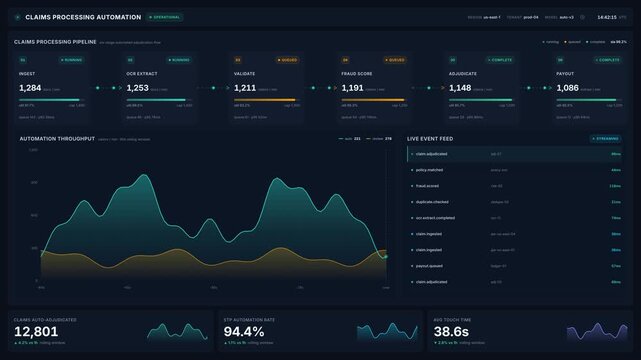Click the OPERATIONAL status badge in header
This screenshot has height=360, width=641.
point(165,17)
